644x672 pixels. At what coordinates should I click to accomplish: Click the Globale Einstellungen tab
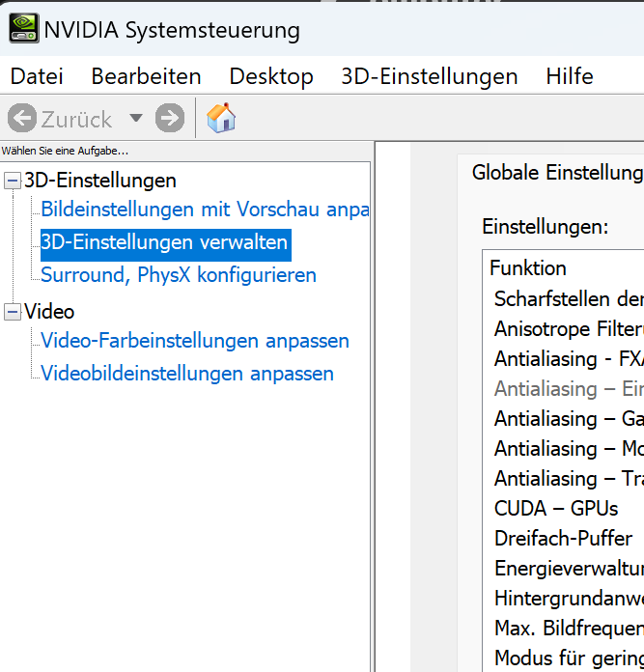tap(557, 173)
